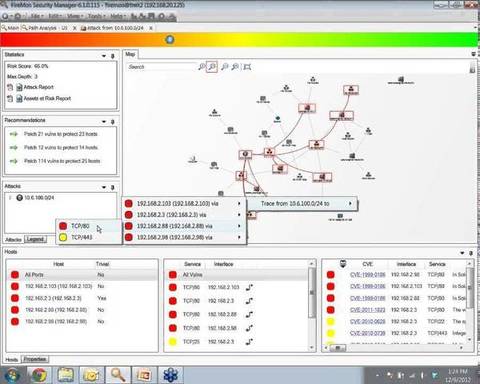This screenshot has height=384, width=480.
Task: Open the Attack Report icon
Action: tap(19, 87)
